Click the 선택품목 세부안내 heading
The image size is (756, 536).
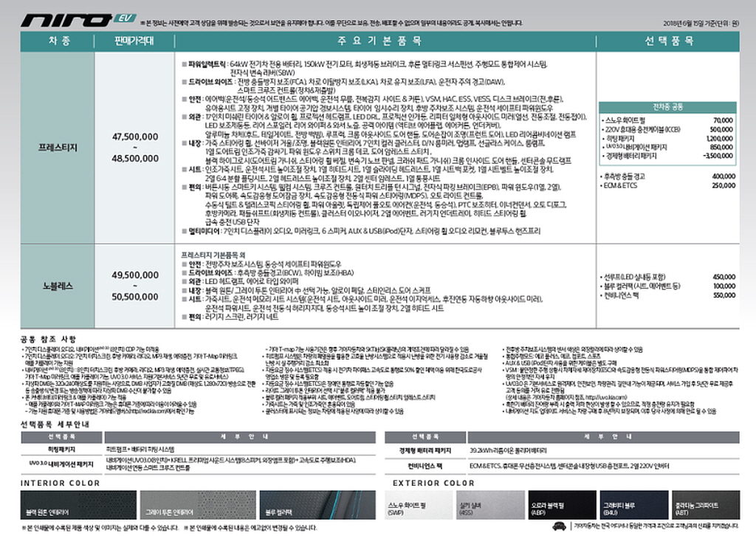tap(55, 425)
